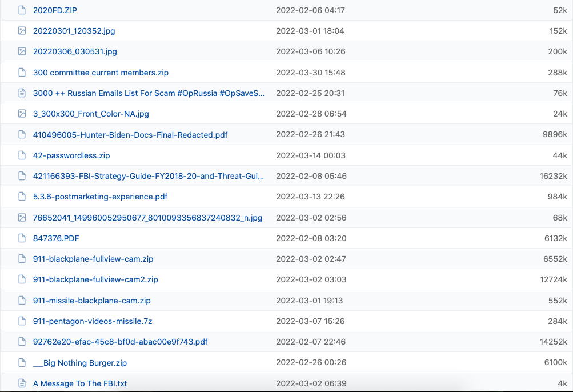The width and height of the screenshot is (573, 392).
Task: Click file icon beside 911-pentagon-videos-missile.7z
Action: pos(22,321)
